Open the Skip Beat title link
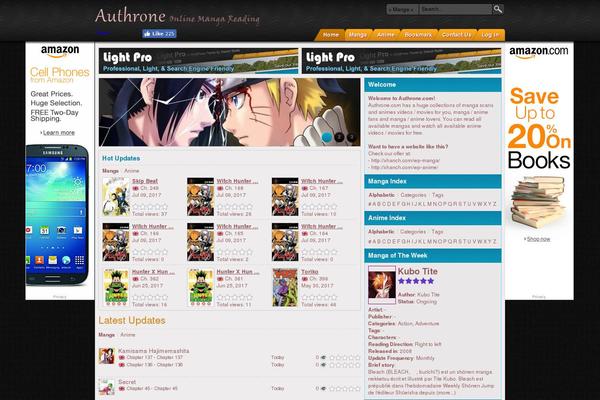The image size is (600, 400). point(145,181)
